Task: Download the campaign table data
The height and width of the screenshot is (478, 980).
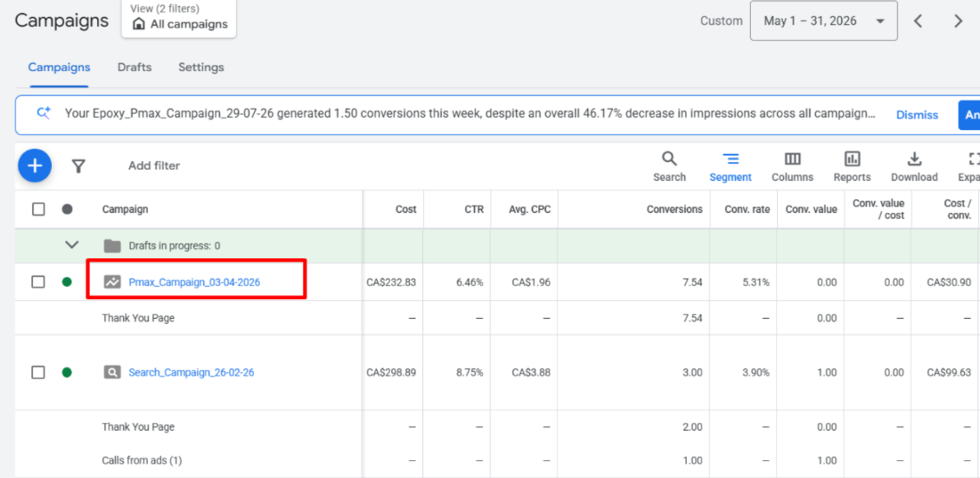Action: click(x=914, y=166)
